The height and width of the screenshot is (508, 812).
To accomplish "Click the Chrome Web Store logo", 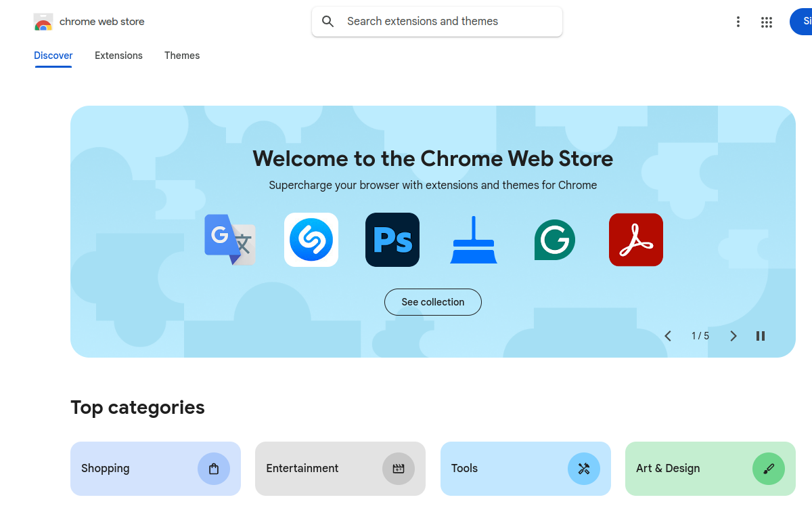I will pos(43,22).
